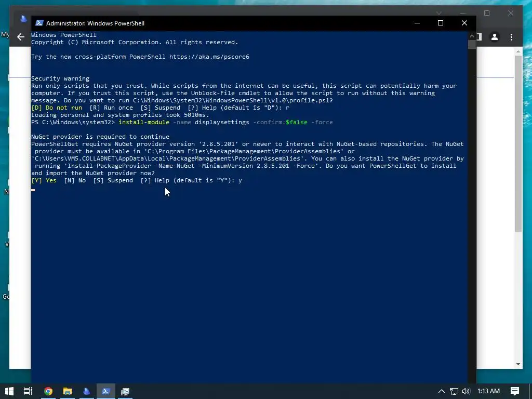Open the Windows Start menu
This screenshot has height=399, width=532.
pos(9,391)
